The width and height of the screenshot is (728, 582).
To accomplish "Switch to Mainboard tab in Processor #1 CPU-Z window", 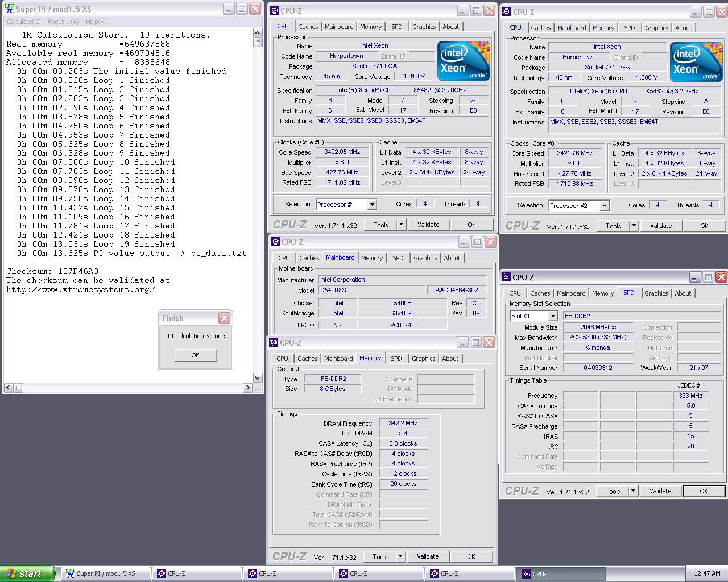I will tap(339, 27).
